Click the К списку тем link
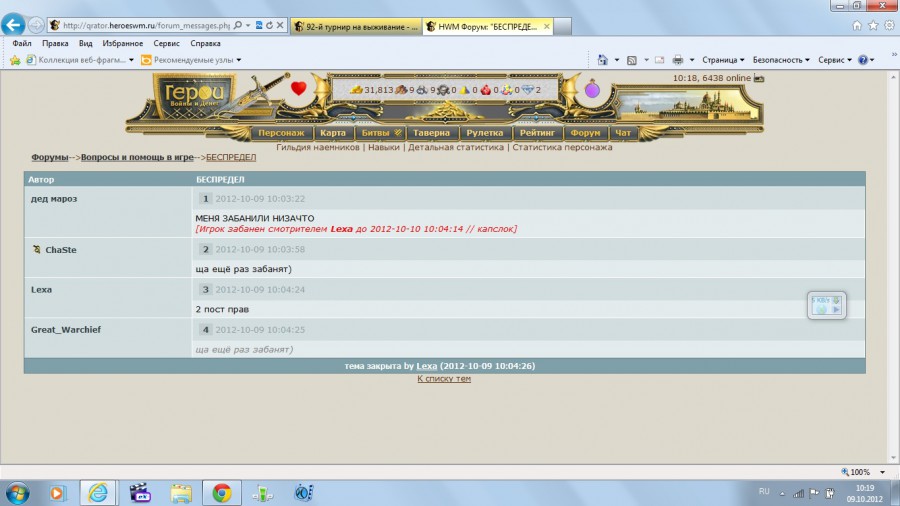The image size is (900, 506). click(444, 379)
